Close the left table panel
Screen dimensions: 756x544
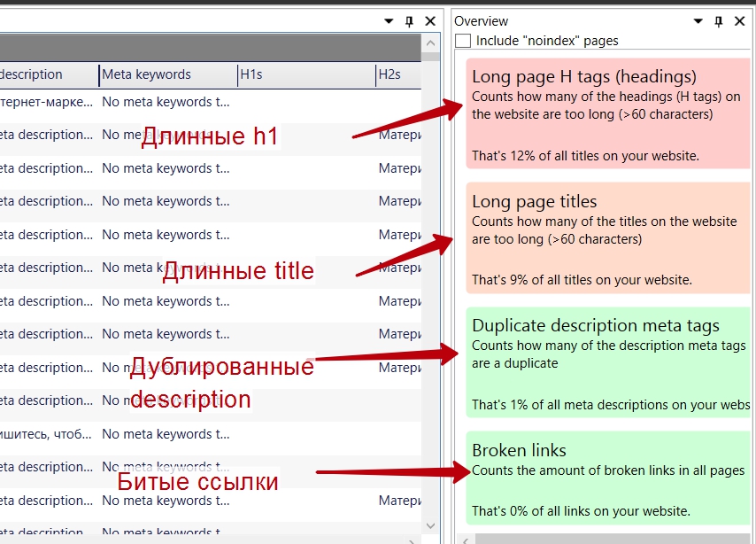(430, 21)
